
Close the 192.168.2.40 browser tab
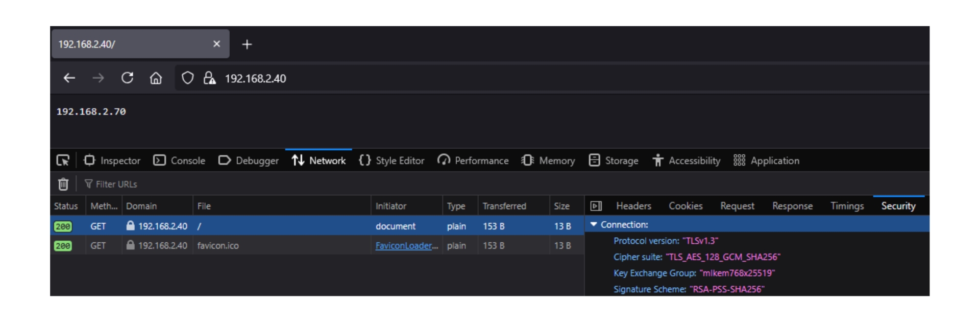click(x=216, y=44)
